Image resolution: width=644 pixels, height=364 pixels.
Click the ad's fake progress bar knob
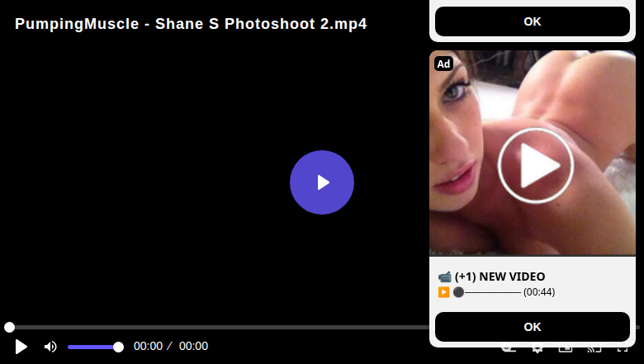[458, 292]
